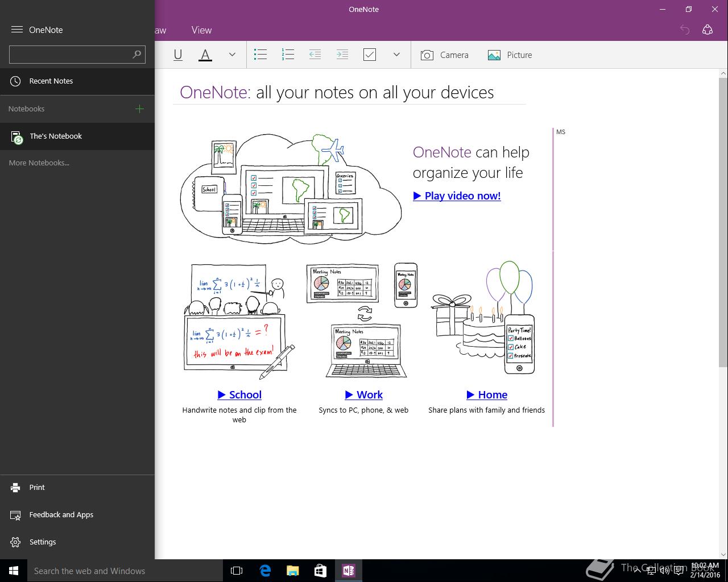Click 'Syncs to PC, phone, & web' caption

363,410
